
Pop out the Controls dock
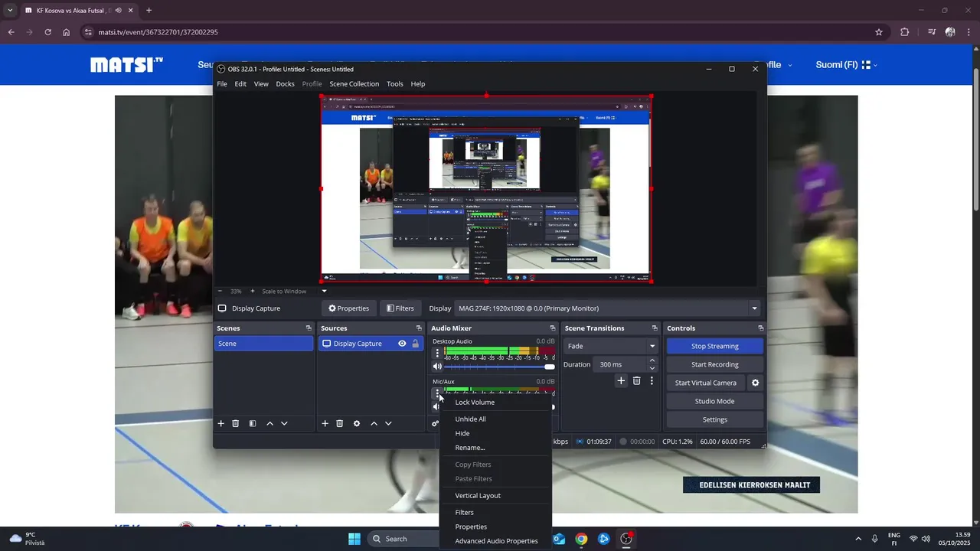(x=759, y=328)
